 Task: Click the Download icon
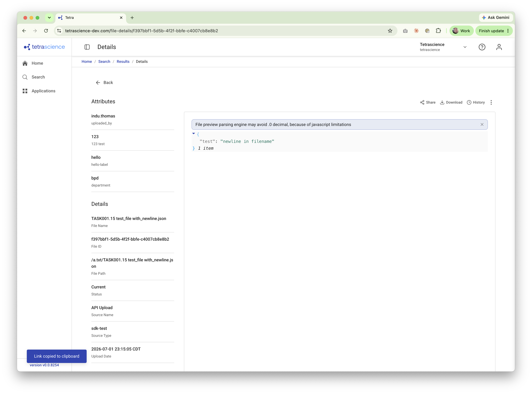tap(442, 102)
